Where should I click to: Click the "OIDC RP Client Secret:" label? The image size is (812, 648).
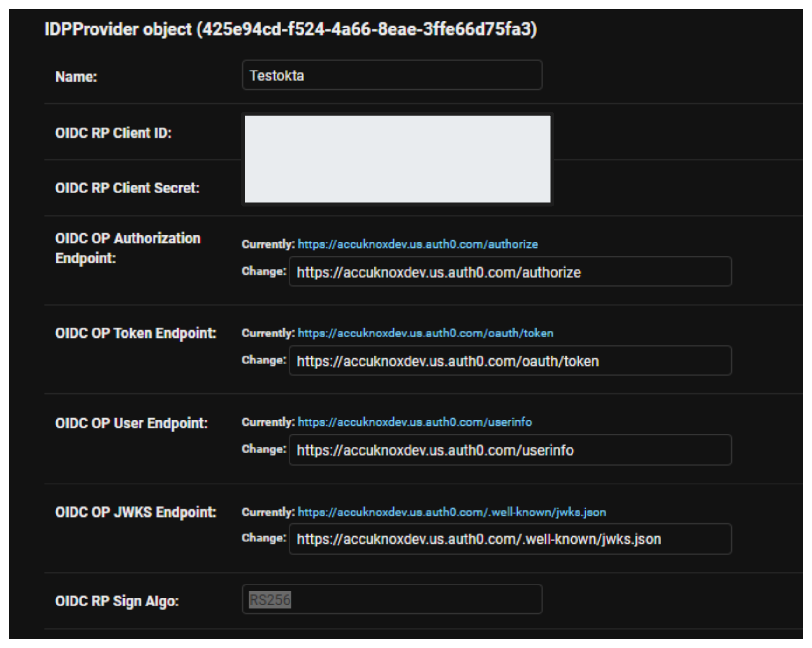coord(127,188)
